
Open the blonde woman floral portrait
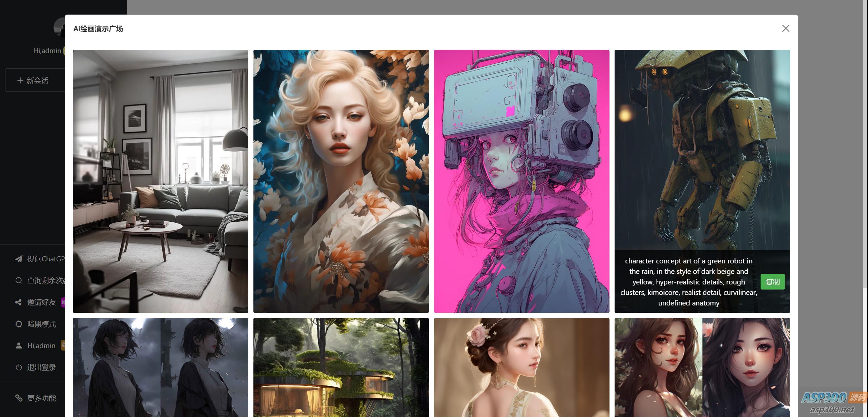(x=341, y=181)
